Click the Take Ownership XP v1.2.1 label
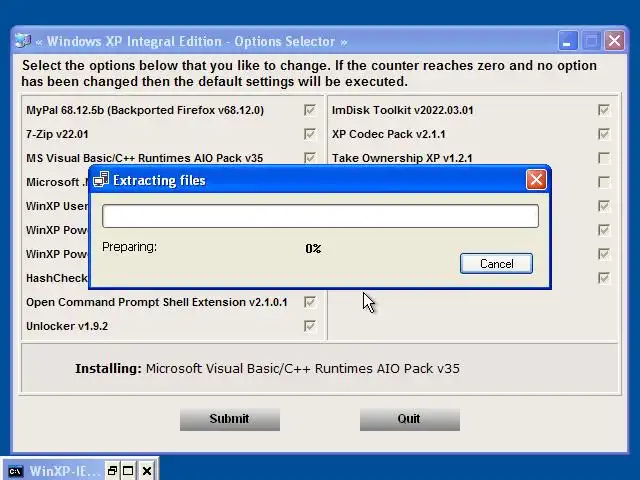The height and width of the screenshot is (480, 640). point(402,158)
